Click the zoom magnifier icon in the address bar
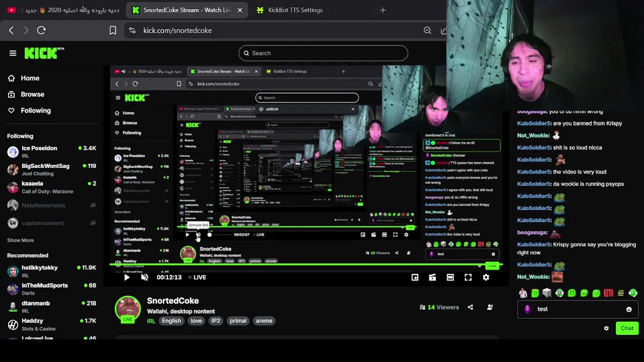The height and width of the screenshot is (362, 644). [427, 31]
